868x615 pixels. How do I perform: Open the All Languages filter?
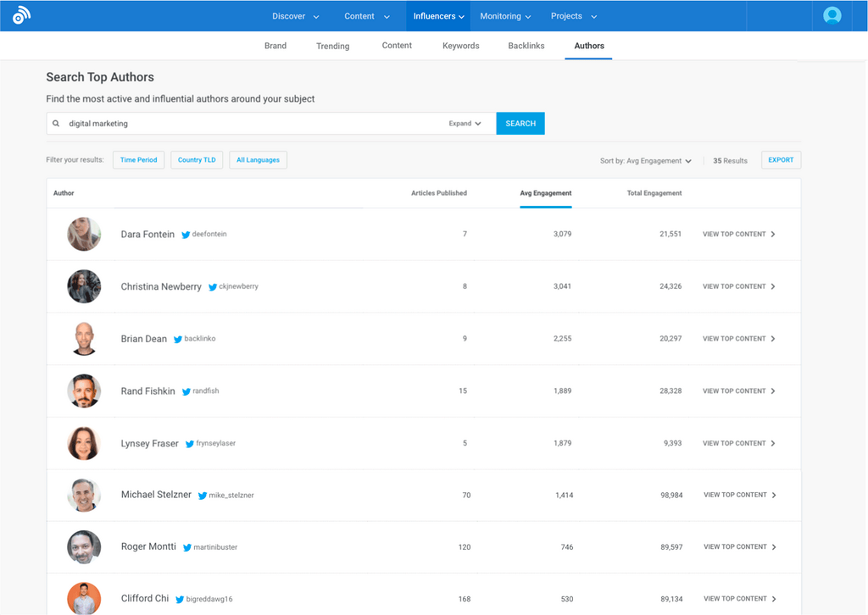258,160
